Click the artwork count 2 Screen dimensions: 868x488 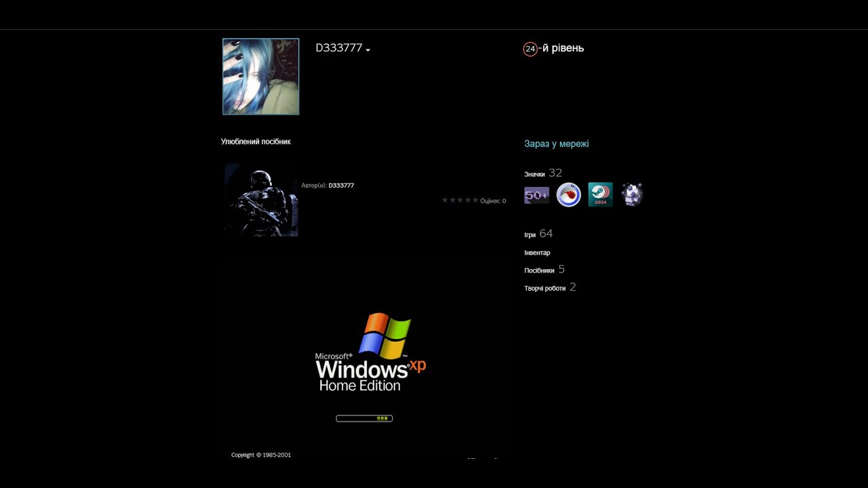(573, 287)
